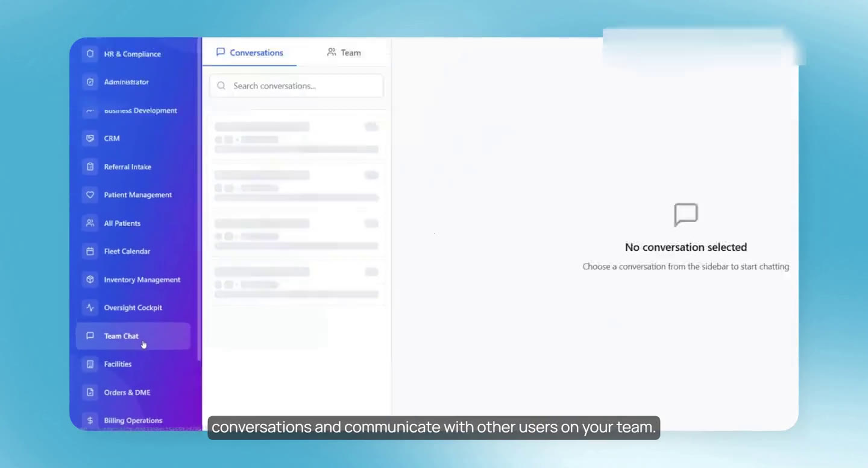The width and height of the screenshot is (868, 468).
Task: Click the Facilities building icon
Action: click(90, 364)
